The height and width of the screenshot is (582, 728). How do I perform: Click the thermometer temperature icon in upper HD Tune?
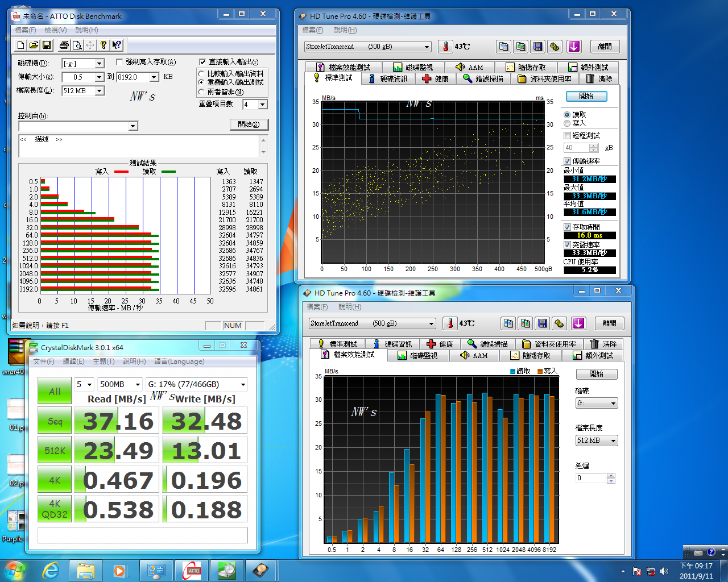click(x=445, y=47)
